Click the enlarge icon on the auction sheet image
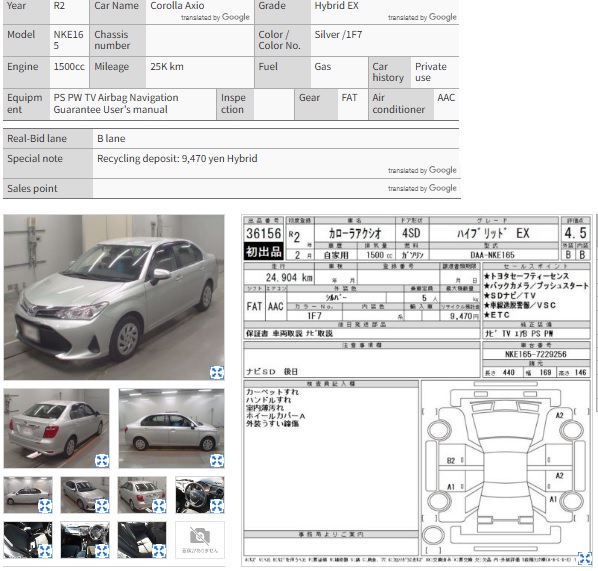598x571 pixels. pyautogui.click(x=585, y=558)
